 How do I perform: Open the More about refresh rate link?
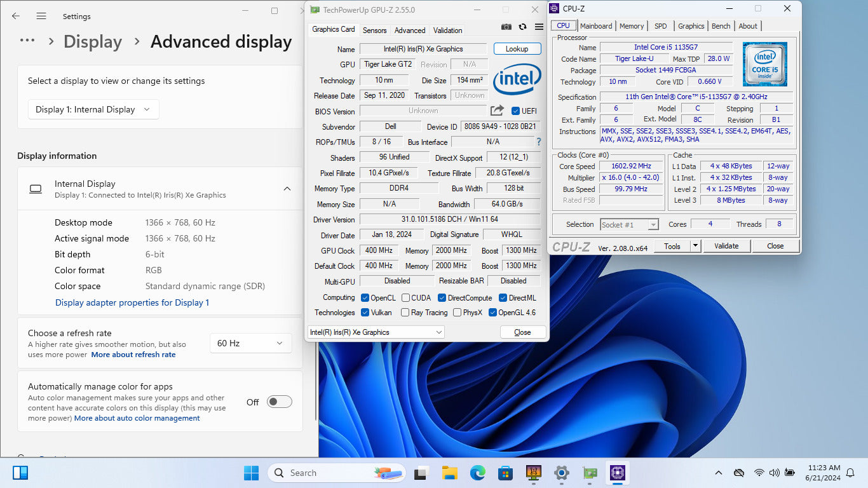pyautogui.click(x=133, y=355)
